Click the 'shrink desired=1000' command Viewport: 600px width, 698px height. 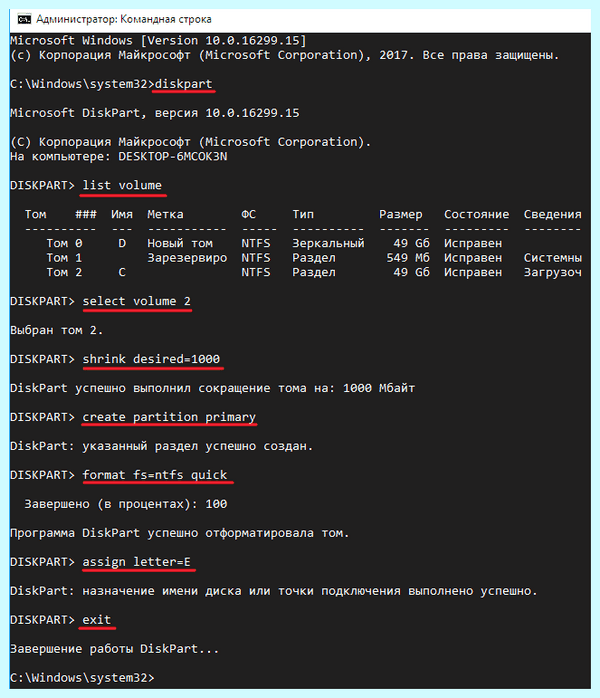[151, 359]
